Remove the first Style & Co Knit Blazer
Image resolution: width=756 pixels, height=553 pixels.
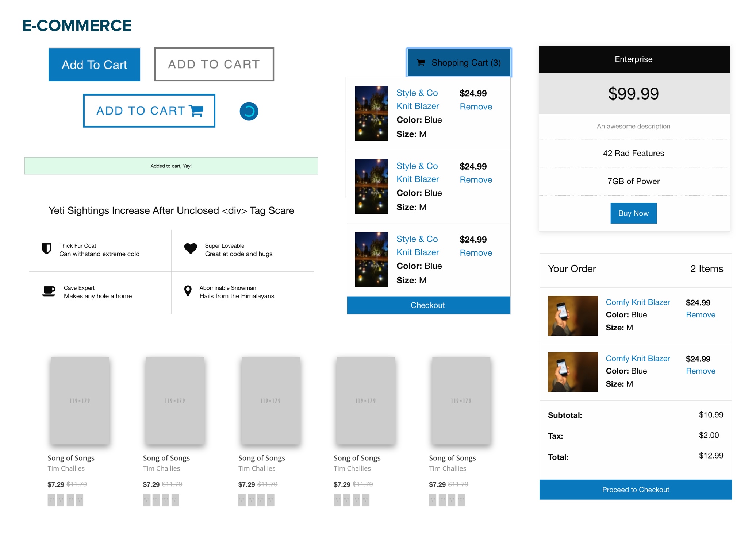(476, 107)
